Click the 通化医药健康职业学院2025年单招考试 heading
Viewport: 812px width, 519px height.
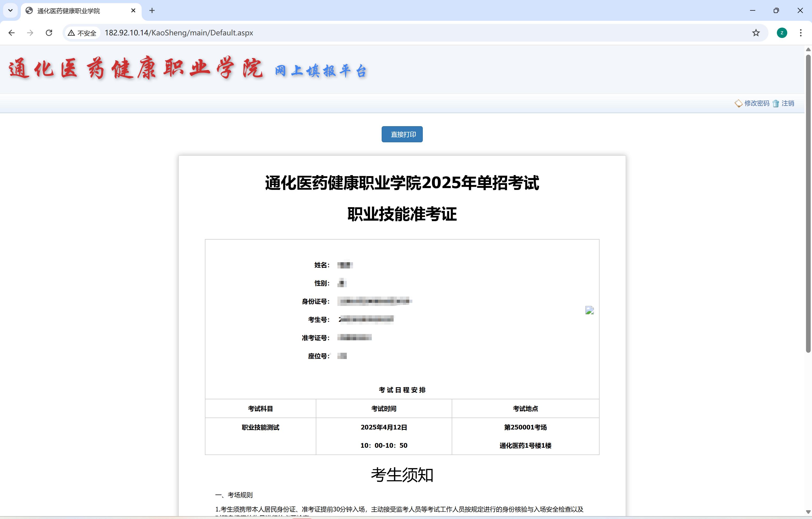[402, 183]
